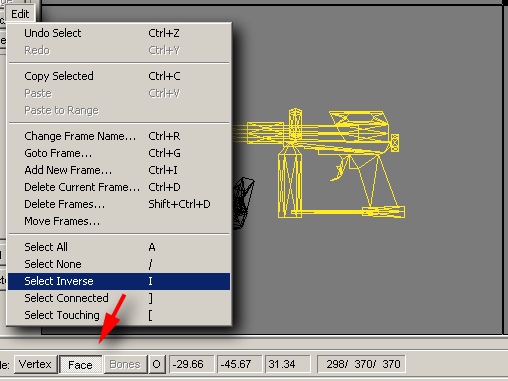Toggle Face selection mode button

tap(80, 365)
